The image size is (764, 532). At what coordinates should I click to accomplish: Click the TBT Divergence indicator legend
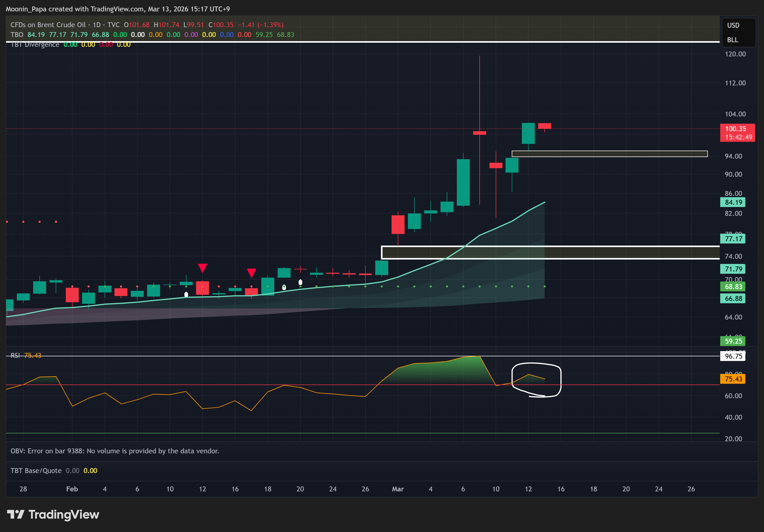(x=35, y=45)
